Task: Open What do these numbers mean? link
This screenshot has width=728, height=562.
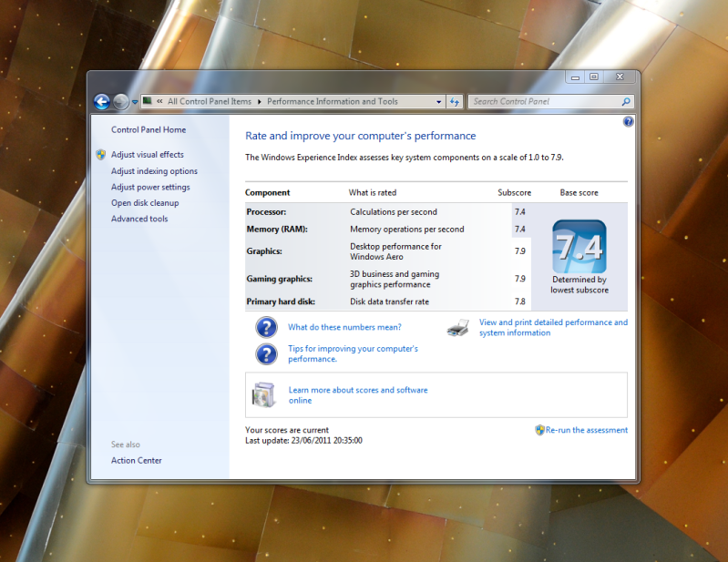Action: click(344, 327)
